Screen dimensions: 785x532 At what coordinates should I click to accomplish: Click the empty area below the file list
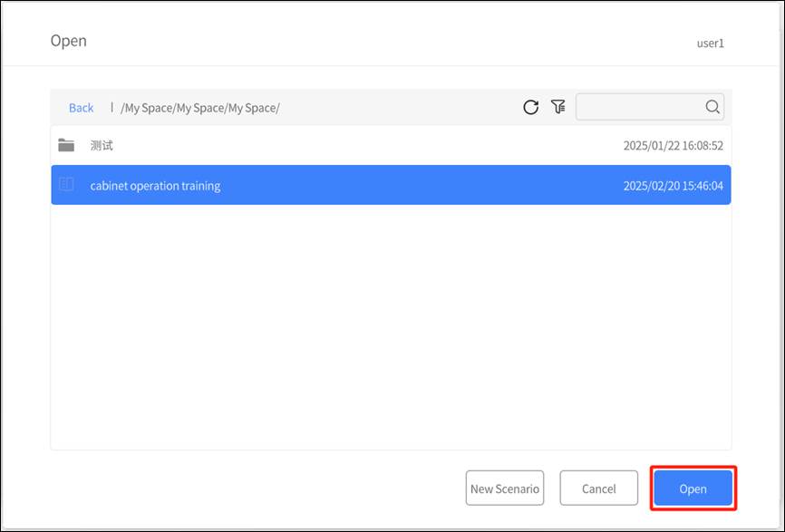(390, 326)
